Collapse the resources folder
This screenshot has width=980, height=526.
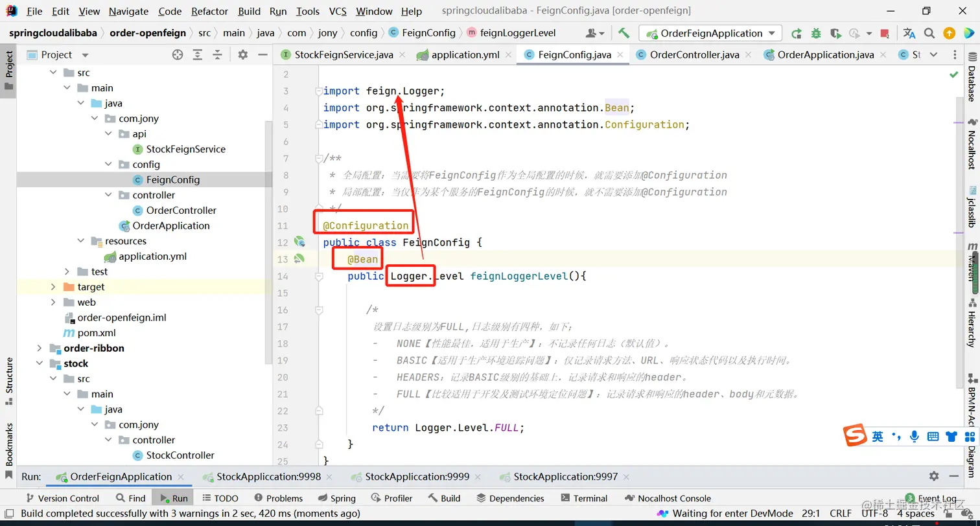[x=80, y=241]
